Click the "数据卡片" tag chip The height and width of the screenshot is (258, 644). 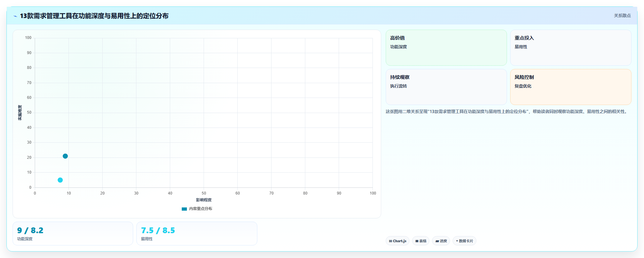click(x=465, y=241)
